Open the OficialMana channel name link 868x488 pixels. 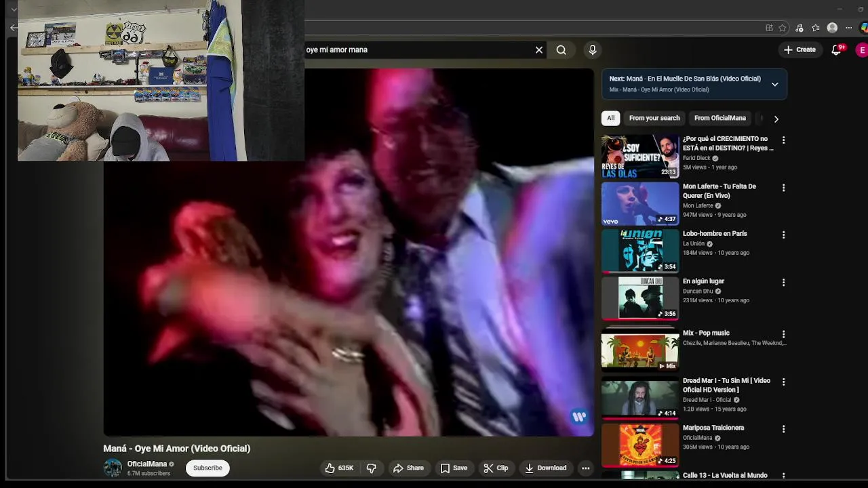pyautogui.click(x=146, y=464)
